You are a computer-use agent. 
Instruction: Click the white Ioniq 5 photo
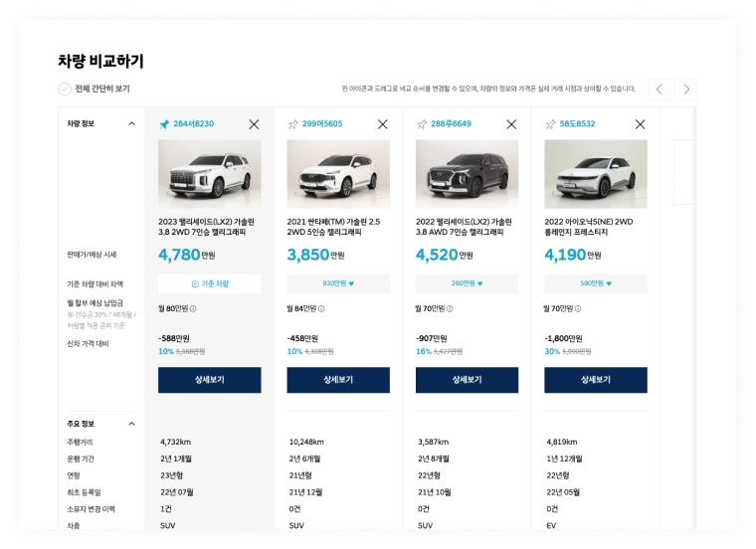point(596,174)
